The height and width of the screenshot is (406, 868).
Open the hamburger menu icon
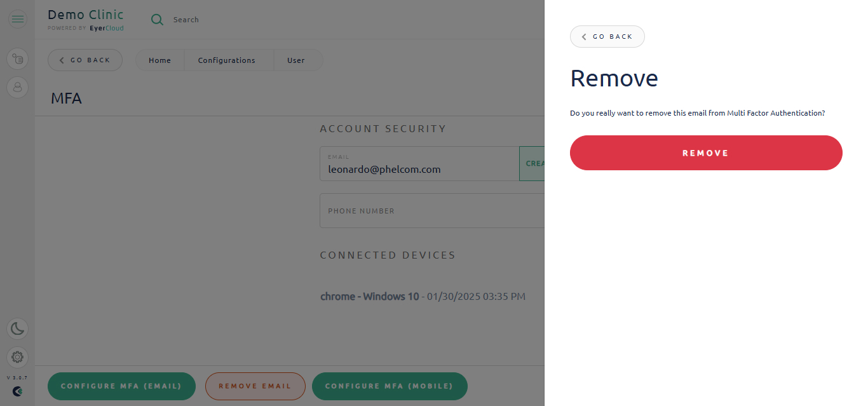coord(17,19)
